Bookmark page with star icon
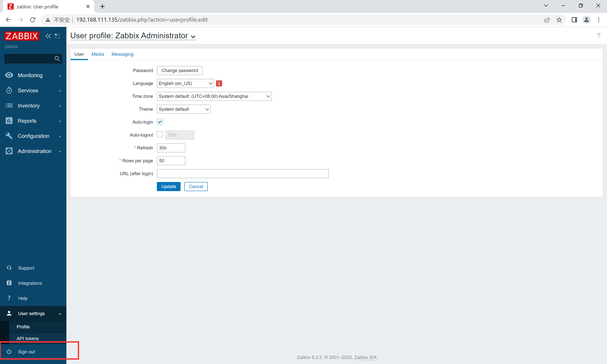Screen dimensions: 607x364 pos(559,20)
